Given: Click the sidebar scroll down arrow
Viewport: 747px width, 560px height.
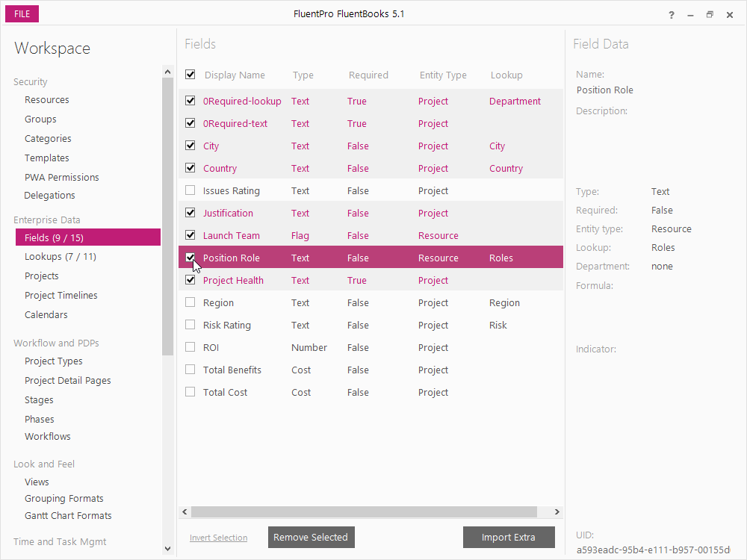Looking at the screenshot, I should [x=167, y=549].
